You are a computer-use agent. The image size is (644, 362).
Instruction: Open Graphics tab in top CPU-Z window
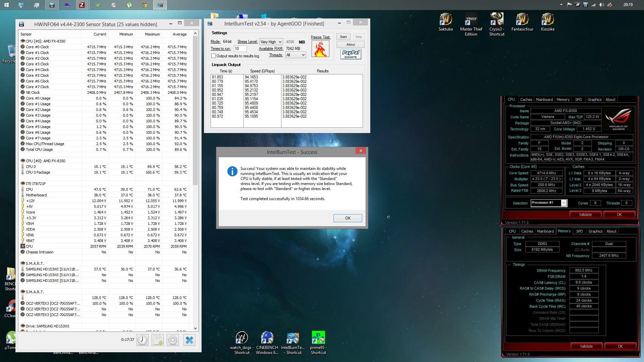(594, 100)
